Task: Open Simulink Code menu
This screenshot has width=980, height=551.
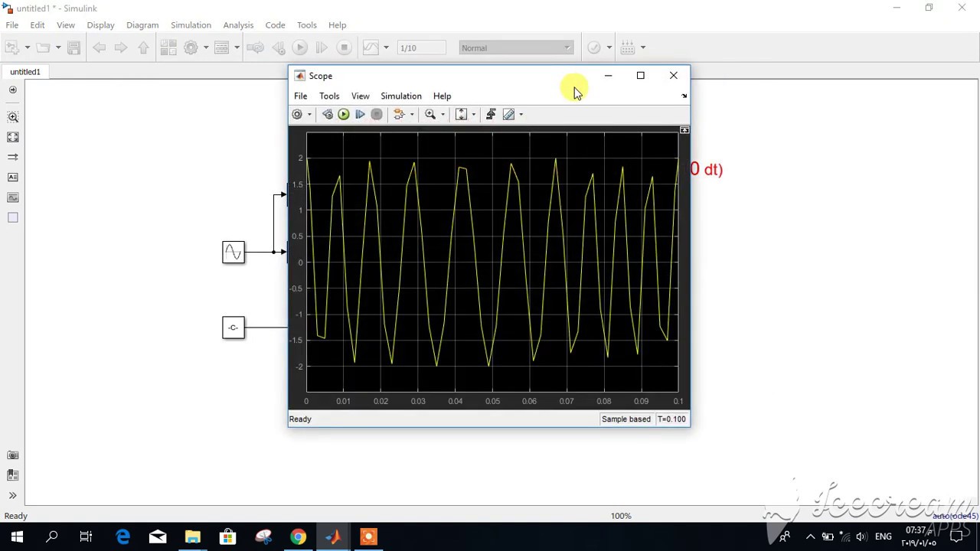Action: [x=275, y=24]
